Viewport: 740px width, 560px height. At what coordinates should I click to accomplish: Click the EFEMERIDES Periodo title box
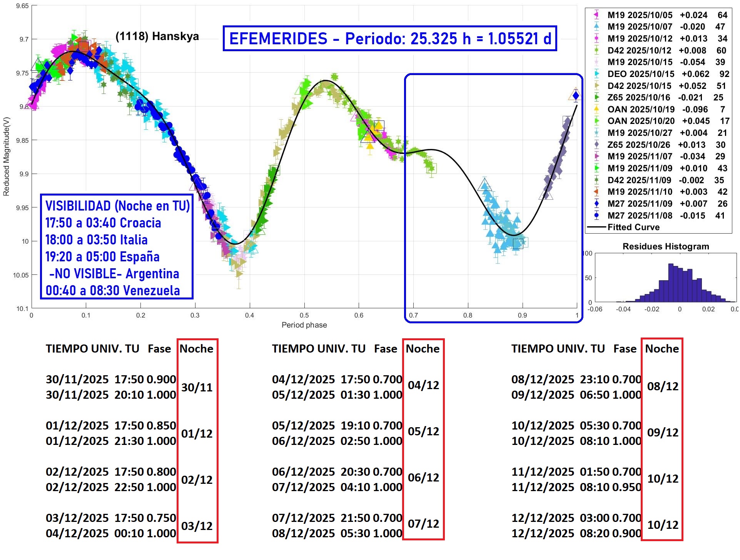pyautogui.click(x=389, y=38)
